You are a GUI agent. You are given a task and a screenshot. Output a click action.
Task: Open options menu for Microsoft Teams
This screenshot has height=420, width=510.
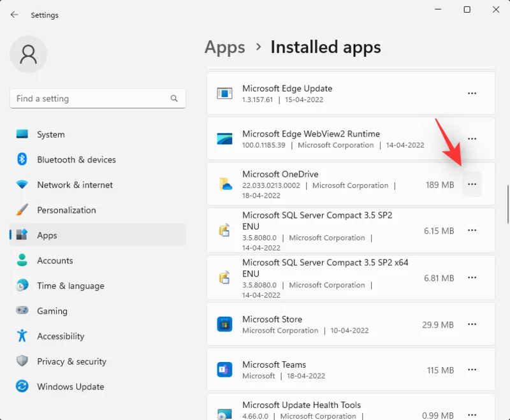click(x=472, y=370)
